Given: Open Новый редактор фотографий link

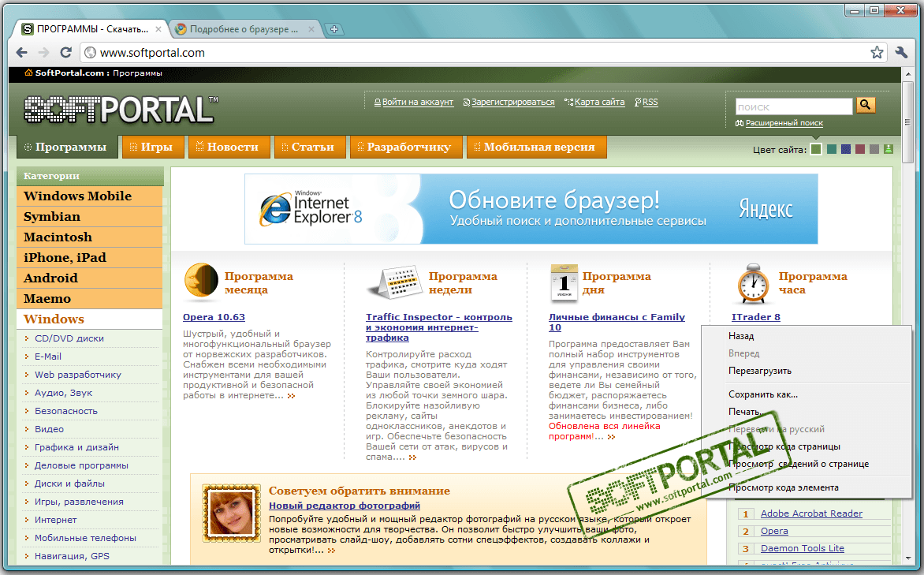Looking at the screenshot, I should 345,506.
